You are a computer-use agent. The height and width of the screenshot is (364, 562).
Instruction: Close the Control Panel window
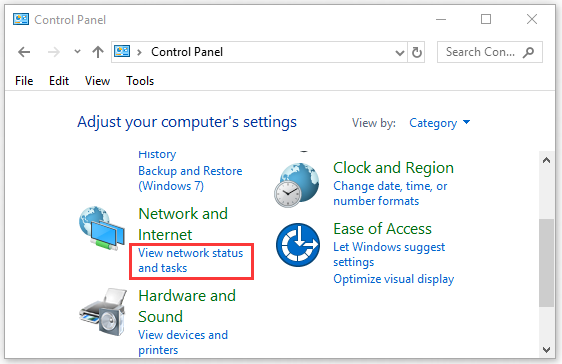coord(532,19)
